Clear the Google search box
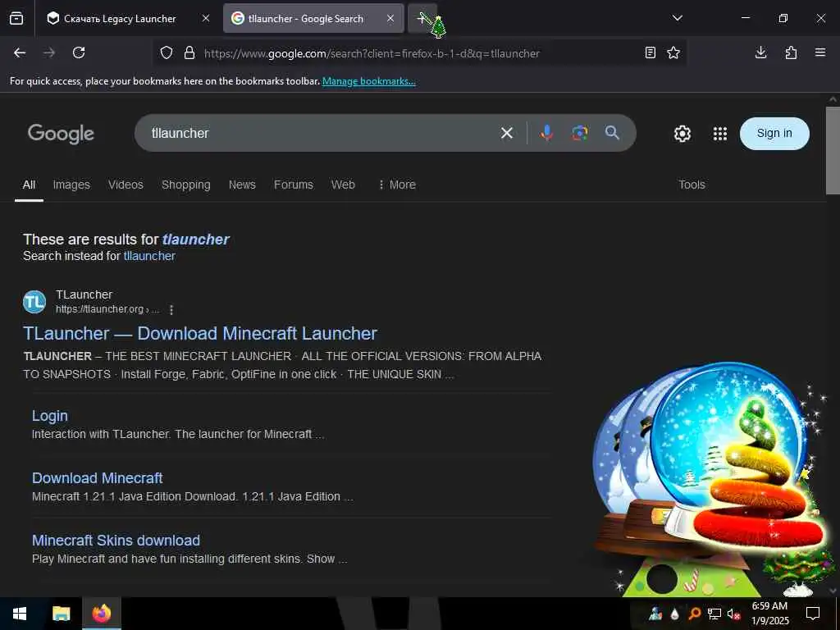Viewport: 840px width, 630px height. (507, 133)
